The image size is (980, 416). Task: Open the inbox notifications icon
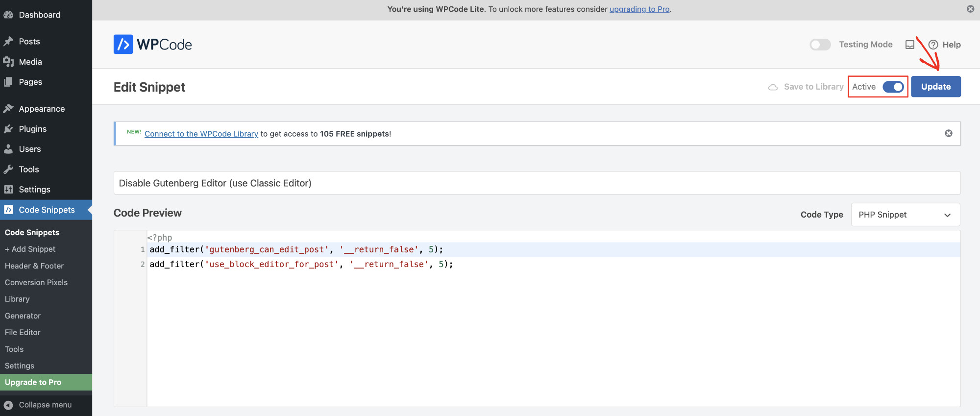click(910, 45)
